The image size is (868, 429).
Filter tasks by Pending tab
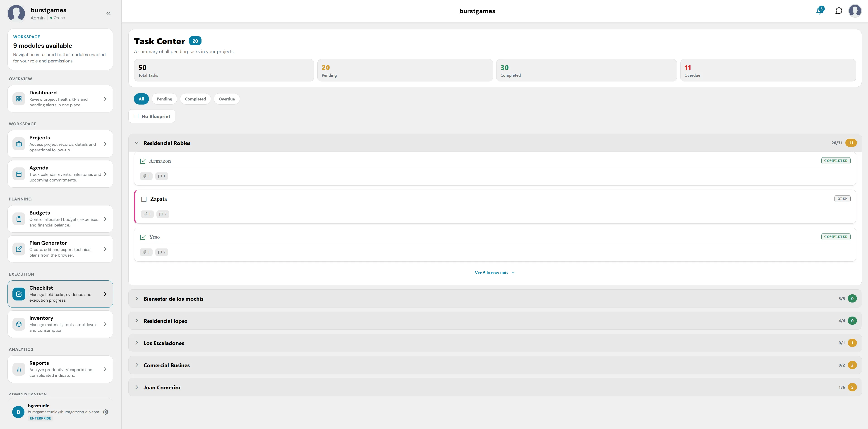(x=164, y=99)
